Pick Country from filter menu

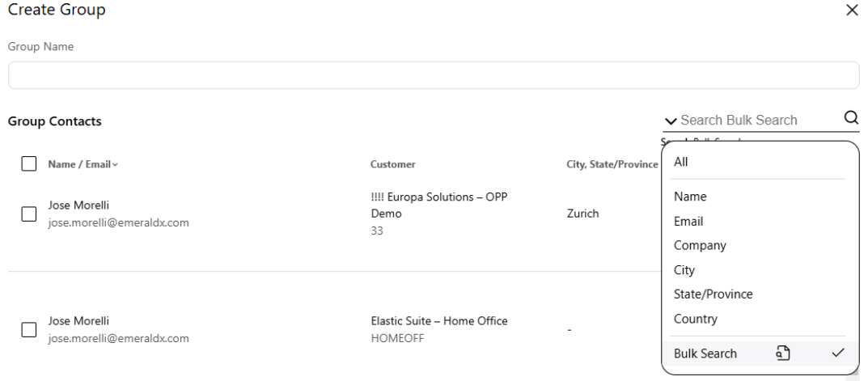click(x=696, y=320)
